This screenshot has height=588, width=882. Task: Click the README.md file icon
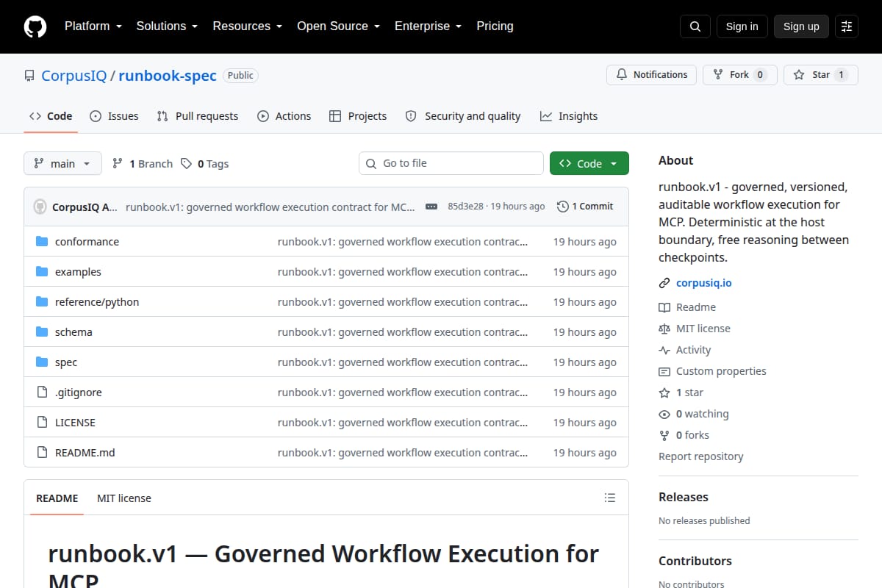[42, 452]
